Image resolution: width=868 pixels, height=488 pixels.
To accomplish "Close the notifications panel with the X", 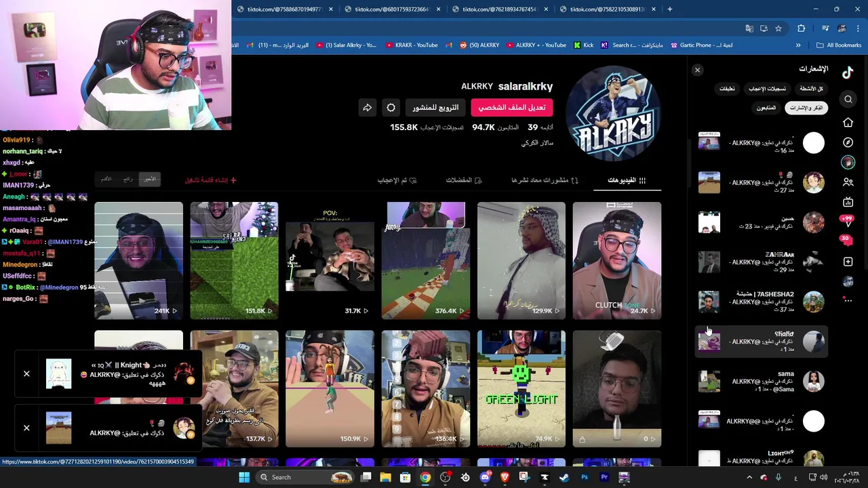I will [697, 70].
